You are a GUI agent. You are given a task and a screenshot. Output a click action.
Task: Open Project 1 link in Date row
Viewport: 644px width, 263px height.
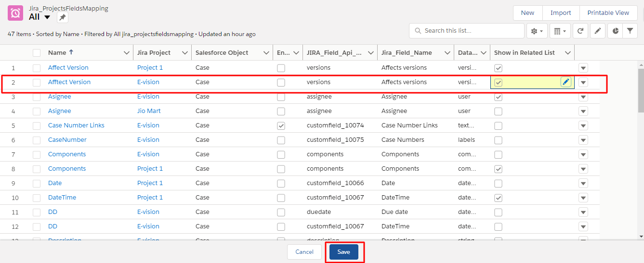tap(150, 183)
